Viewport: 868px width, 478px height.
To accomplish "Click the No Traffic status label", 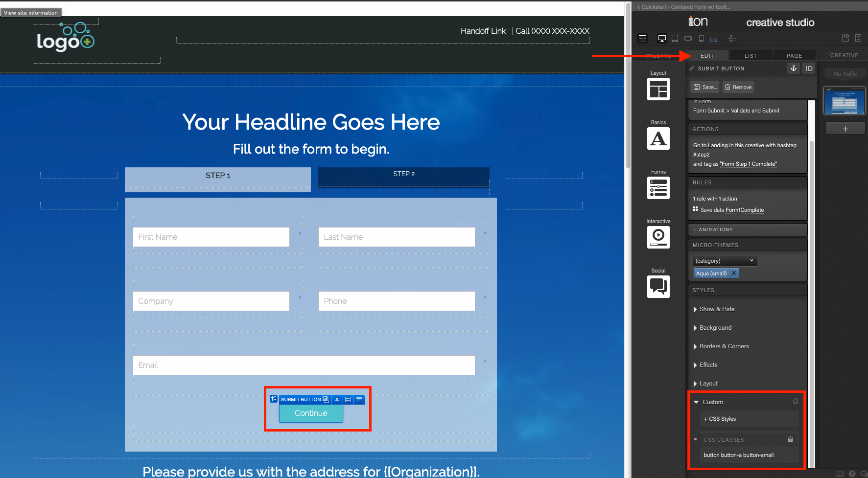I will (845, 74).
